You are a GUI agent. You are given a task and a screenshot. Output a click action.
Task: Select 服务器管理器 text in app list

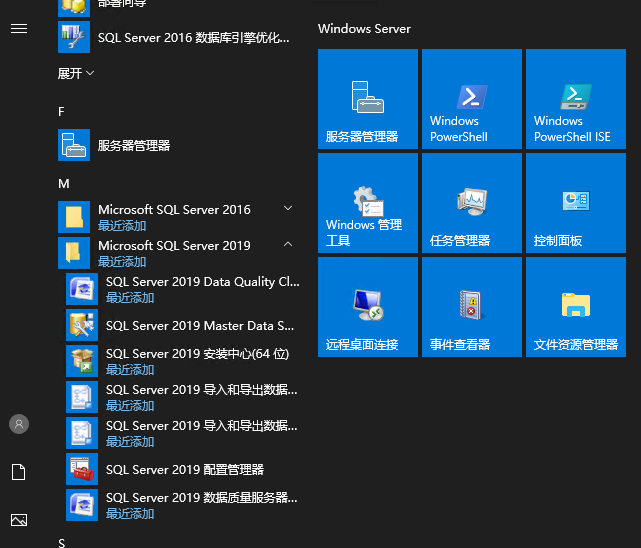134,145
